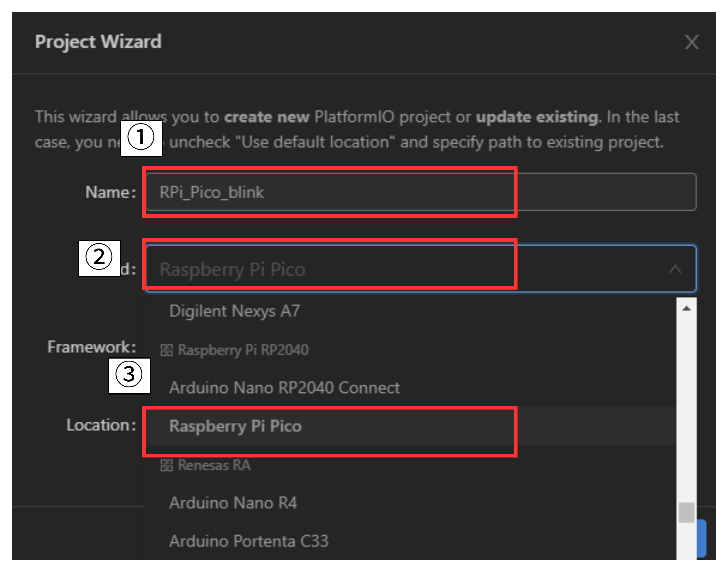Collapse the Board dropdown with chevron arrow
The height and width of the screenshot is (572, 728).
pos(675,269)
